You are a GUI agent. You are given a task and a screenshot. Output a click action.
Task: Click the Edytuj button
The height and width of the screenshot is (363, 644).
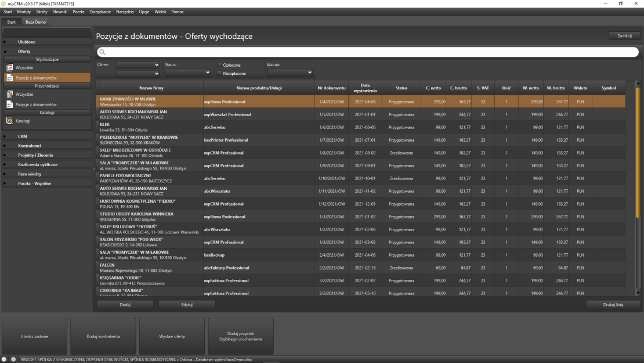point(187,305)
